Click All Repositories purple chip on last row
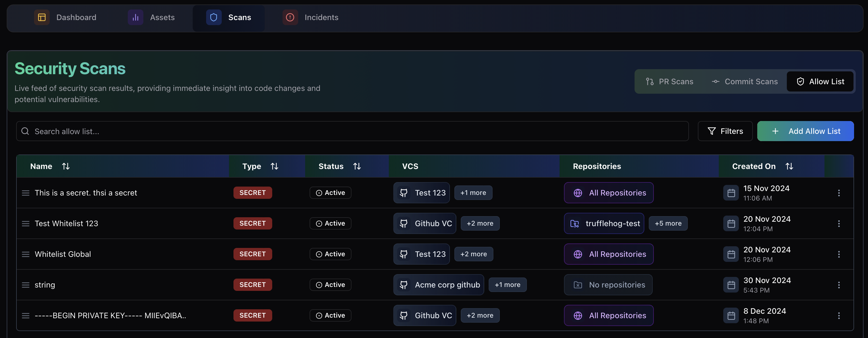868x338 pixels. tap(609, 315)
